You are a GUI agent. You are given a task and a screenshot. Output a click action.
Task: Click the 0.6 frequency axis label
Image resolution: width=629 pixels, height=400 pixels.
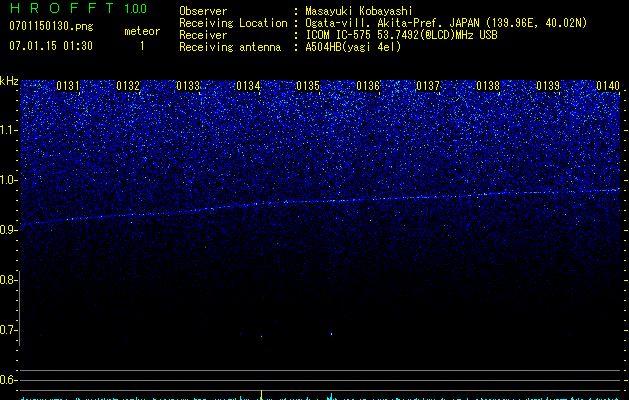click(9, 380)
